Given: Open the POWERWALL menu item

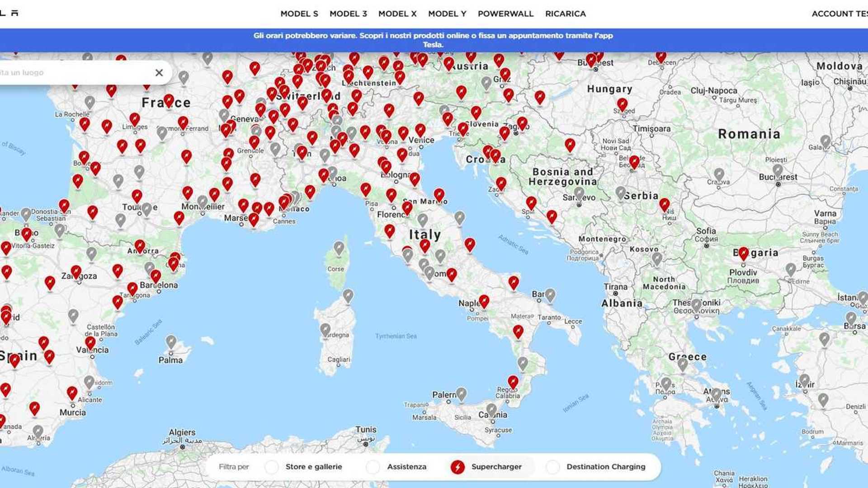Looking at the screenshot, I should [x=506, y=14].
